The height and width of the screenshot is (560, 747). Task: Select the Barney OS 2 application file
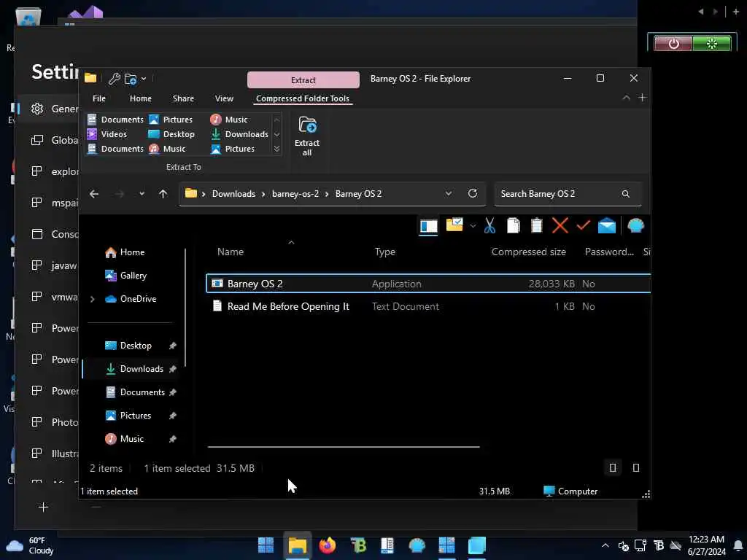428,284
